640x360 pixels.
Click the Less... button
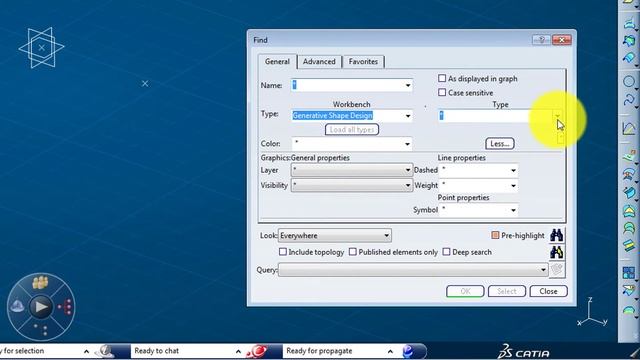tap(500, 144)
